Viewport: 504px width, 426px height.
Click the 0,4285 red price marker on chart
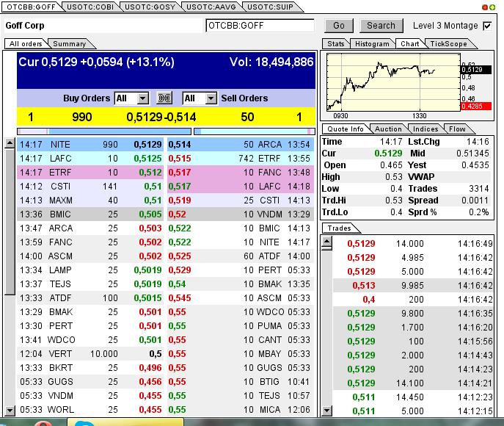click(476, 106)
